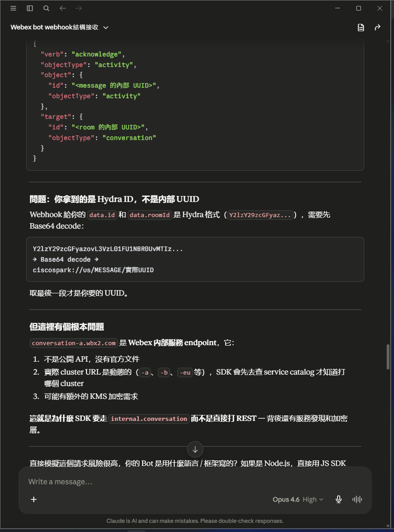Screen dimensions: 394x532
Task: Start dictation with the microphone icon
Action: point(338,499)
